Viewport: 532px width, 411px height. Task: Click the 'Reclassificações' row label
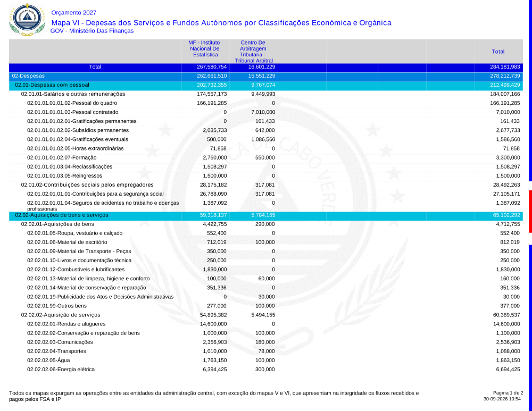(x=70, y=167)
